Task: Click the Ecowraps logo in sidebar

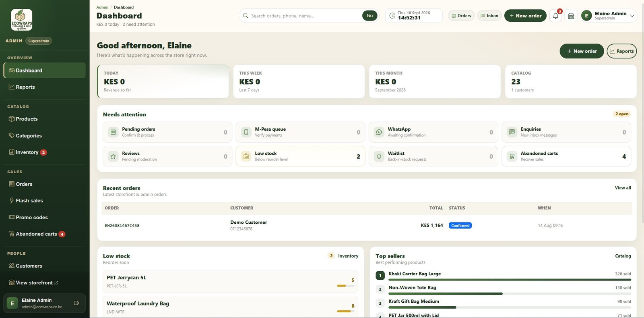Action: 22,20
